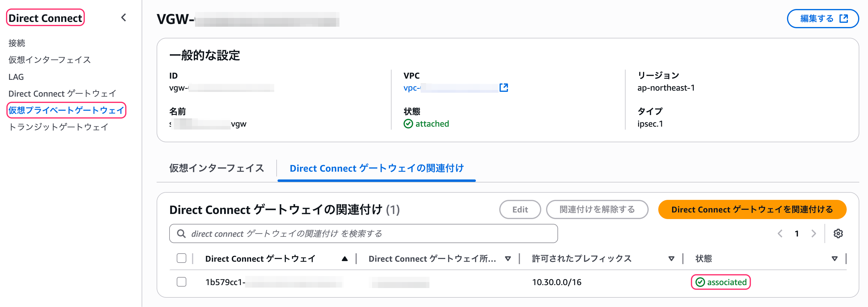Click the ap-northeast-1 region value
Viewport: 868px width, 307px height.
(666, 88)
